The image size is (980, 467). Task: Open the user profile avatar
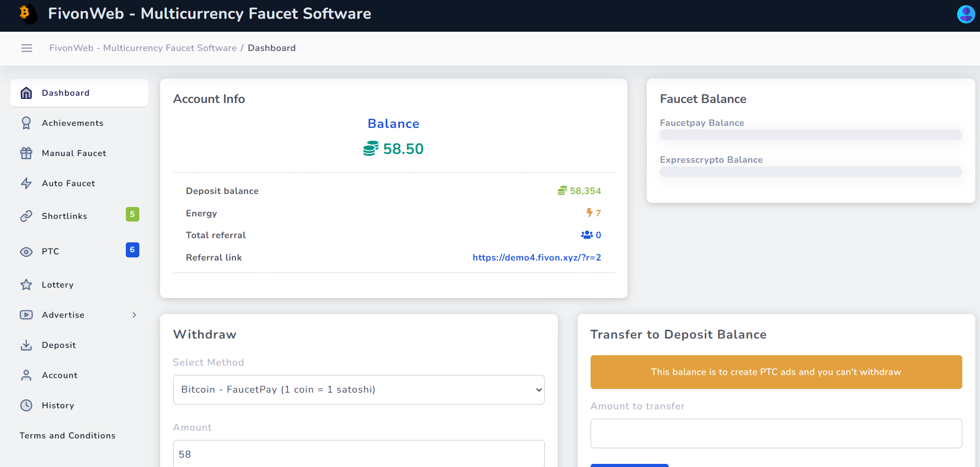965,14
